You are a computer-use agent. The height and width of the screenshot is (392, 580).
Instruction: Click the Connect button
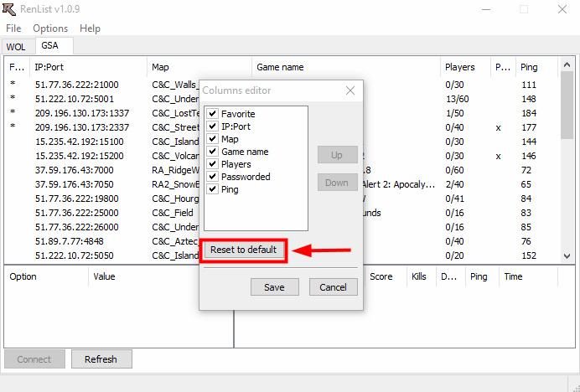(34, 359)
